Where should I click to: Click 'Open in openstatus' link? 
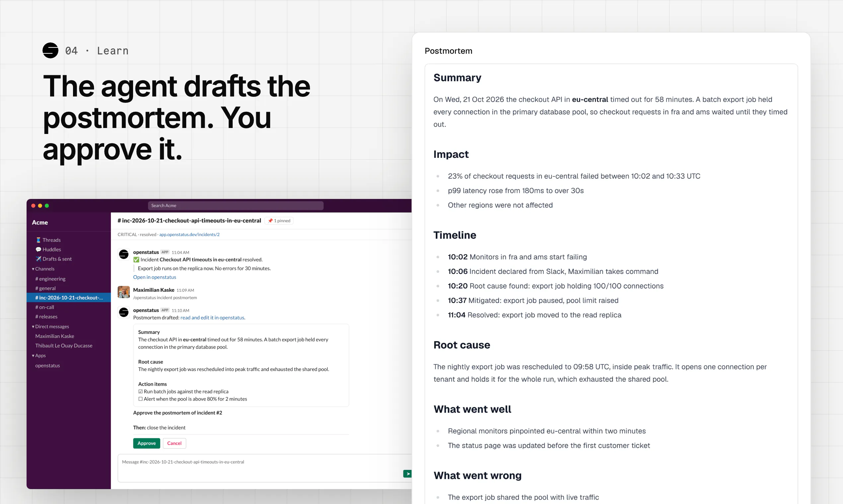pyautogui.click(x=155, y=277)
